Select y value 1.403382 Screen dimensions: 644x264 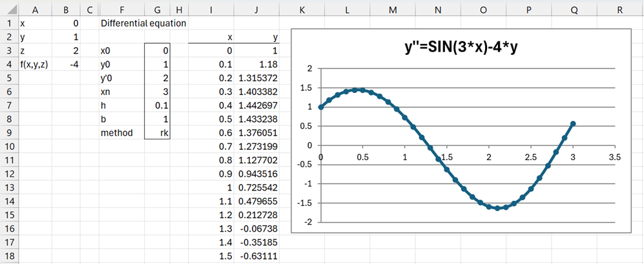click(256, 92)
